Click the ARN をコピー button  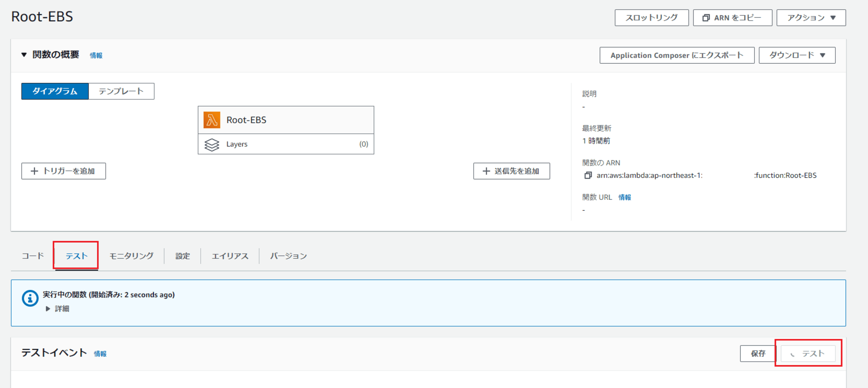pos(733,18)
